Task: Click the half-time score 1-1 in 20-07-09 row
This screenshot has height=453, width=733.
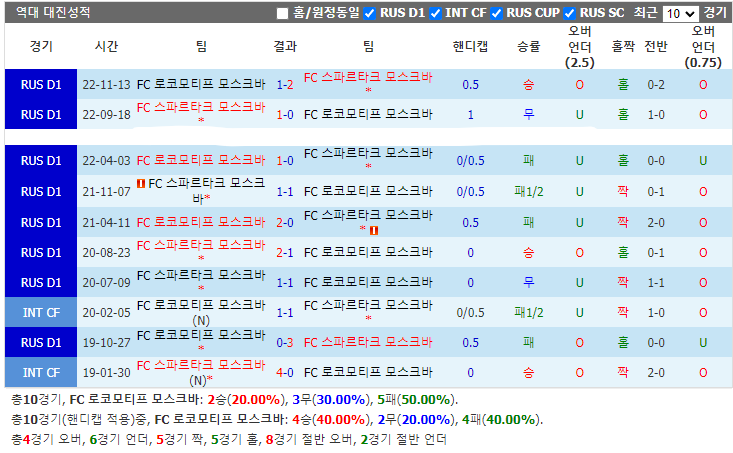Action: point(656,283)
